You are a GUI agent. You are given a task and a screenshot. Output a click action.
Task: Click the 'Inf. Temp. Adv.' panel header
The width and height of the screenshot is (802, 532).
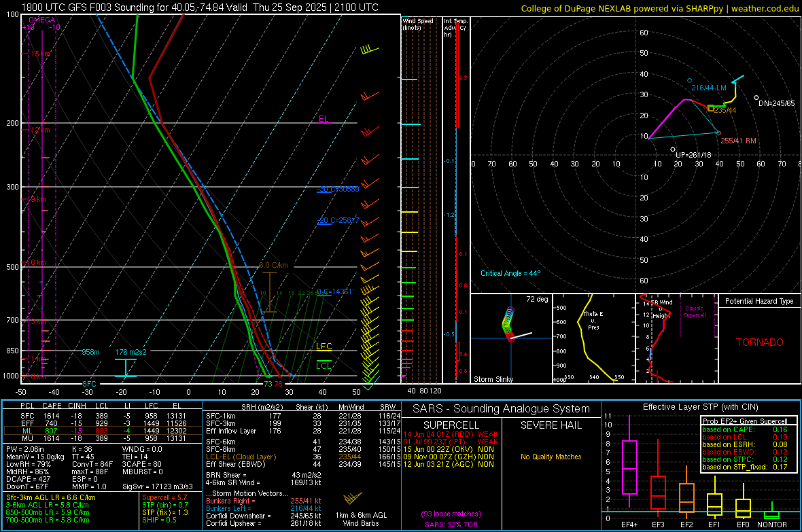point(456,28)
